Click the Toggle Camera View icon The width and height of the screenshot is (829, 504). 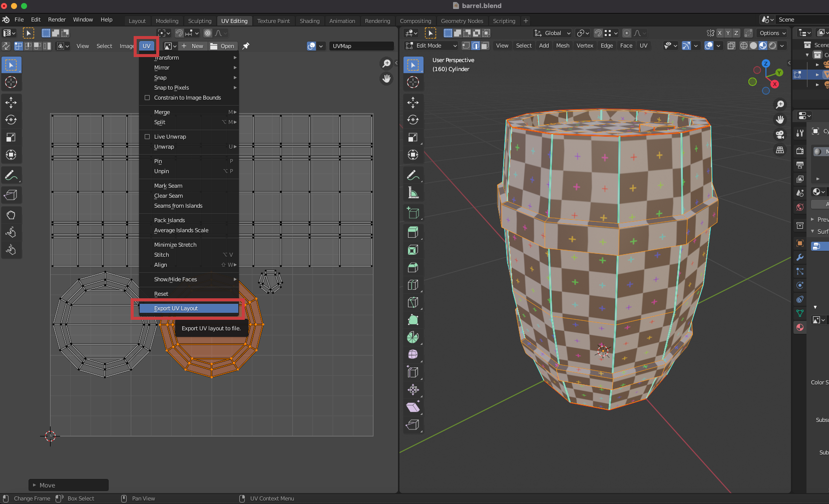(x=780, y=135)
